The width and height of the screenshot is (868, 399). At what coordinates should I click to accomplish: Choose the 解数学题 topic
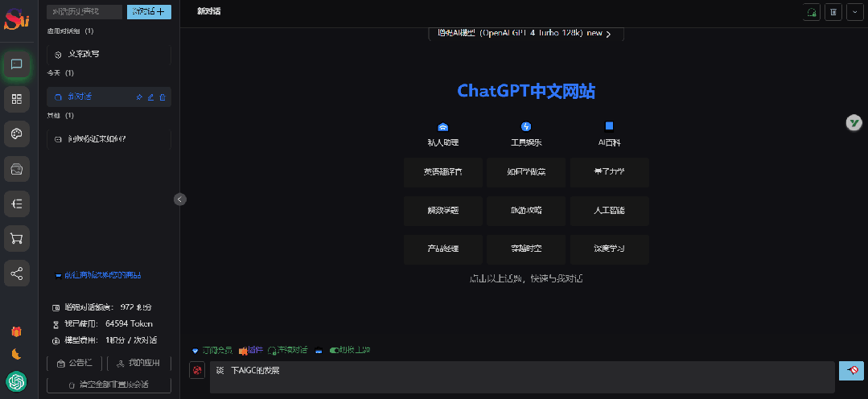[443, 211]
